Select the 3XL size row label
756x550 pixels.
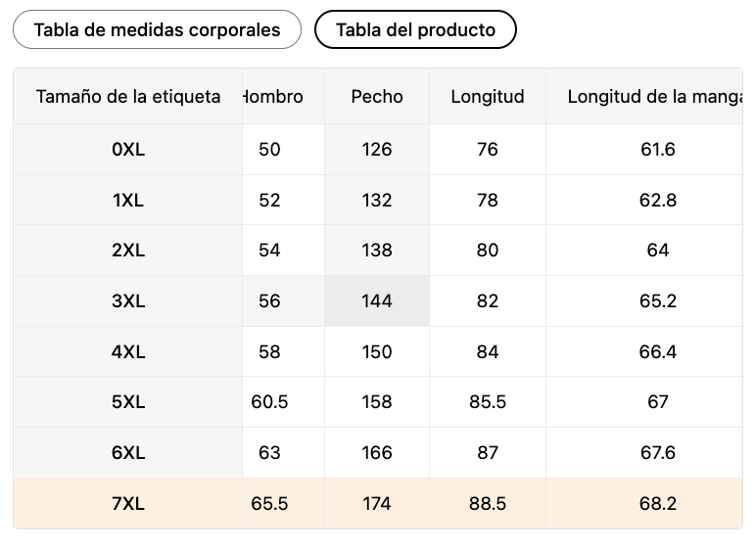(128, 301)
